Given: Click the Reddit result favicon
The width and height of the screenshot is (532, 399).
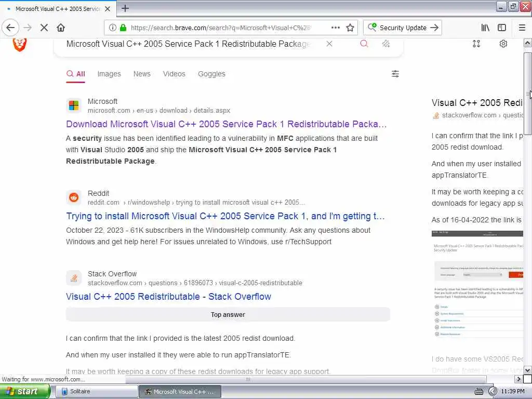Looking at the screenshot, I should [74, 197].
